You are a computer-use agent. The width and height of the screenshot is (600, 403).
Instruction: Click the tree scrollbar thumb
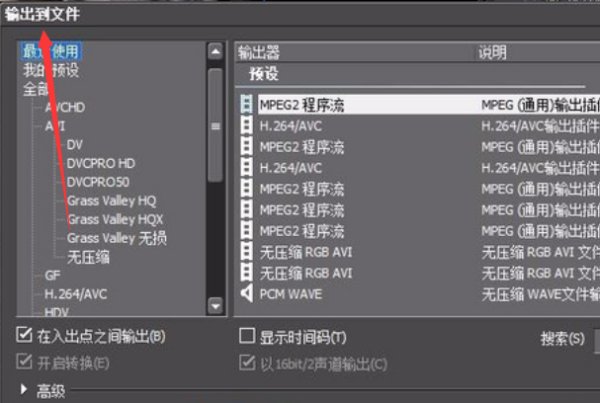pyautogui.click(x=215, y=126)
